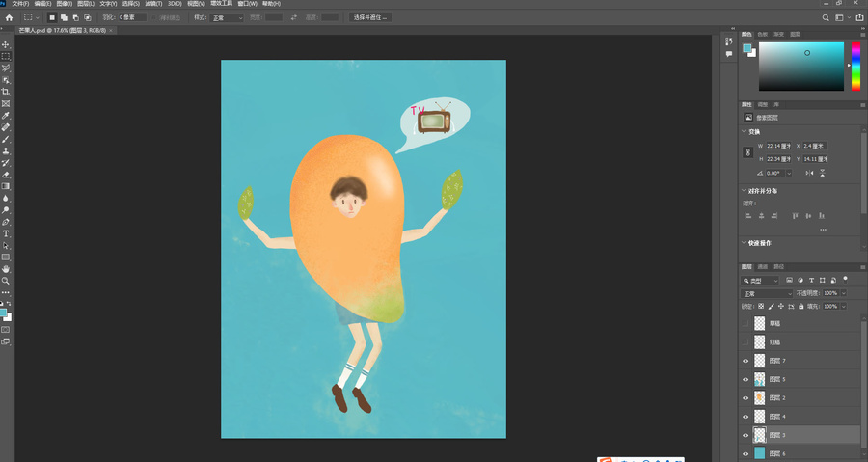The width and height of the screenshot is (868, 462).
Task: Hide layer 图层 5
Action: point(746,380)
